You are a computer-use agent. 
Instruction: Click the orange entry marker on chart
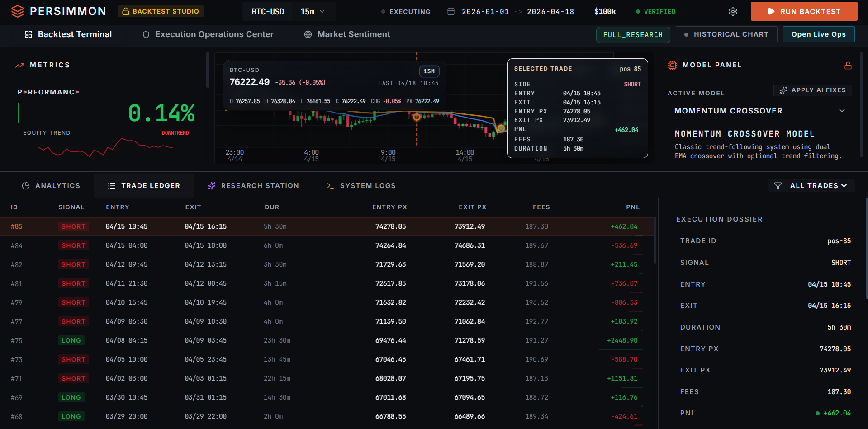(x=417, y=117)
